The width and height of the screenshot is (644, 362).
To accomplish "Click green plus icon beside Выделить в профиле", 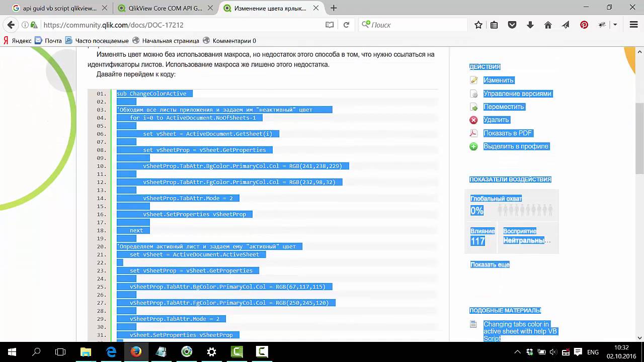I will coord(473,146).
